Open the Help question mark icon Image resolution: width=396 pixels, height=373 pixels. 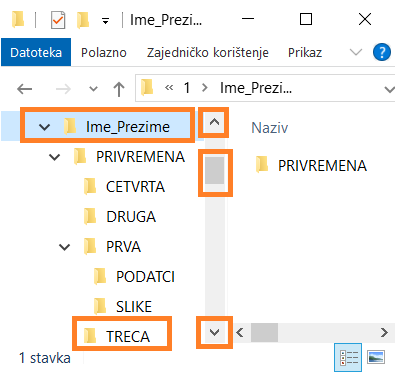click(382, 52)
